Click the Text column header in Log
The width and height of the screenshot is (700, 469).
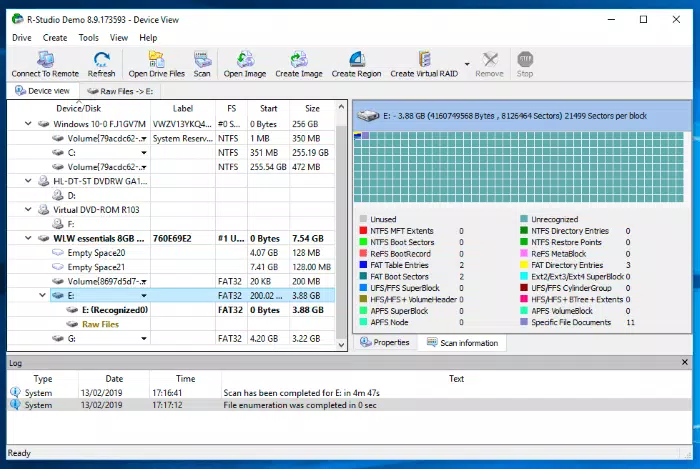tap(456, 378)
